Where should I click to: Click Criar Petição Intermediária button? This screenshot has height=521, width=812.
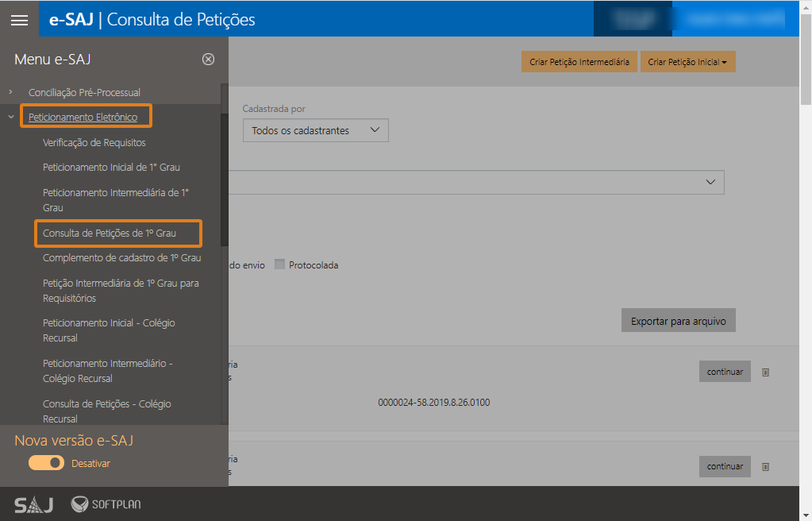pyautogui.click(x=579, y=62)
